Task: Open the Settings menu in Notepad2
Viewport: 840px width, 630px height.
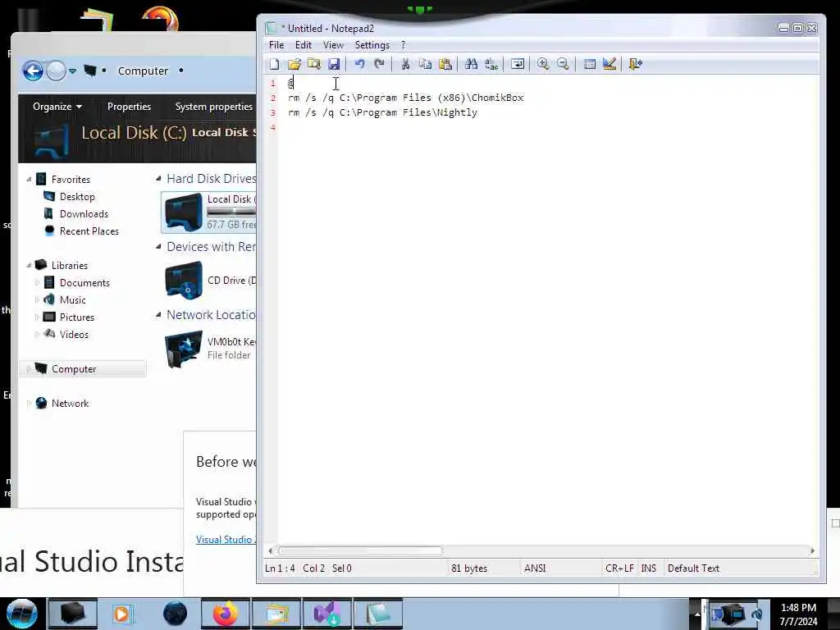Action: 372,45
